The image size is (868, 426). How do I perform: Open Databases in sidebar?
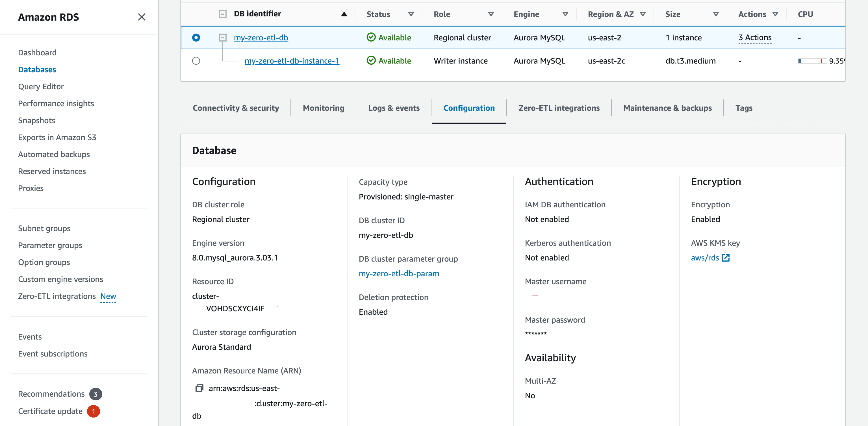[x=37, y=69]
